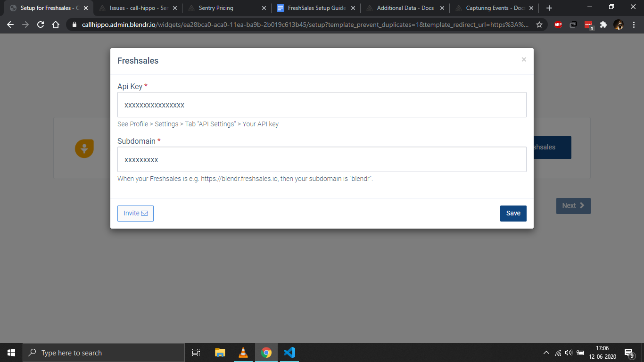Show hidden system tray icons
Image resolution: width=644 pixels, height=362 pixels.
[x=546, y=353]
